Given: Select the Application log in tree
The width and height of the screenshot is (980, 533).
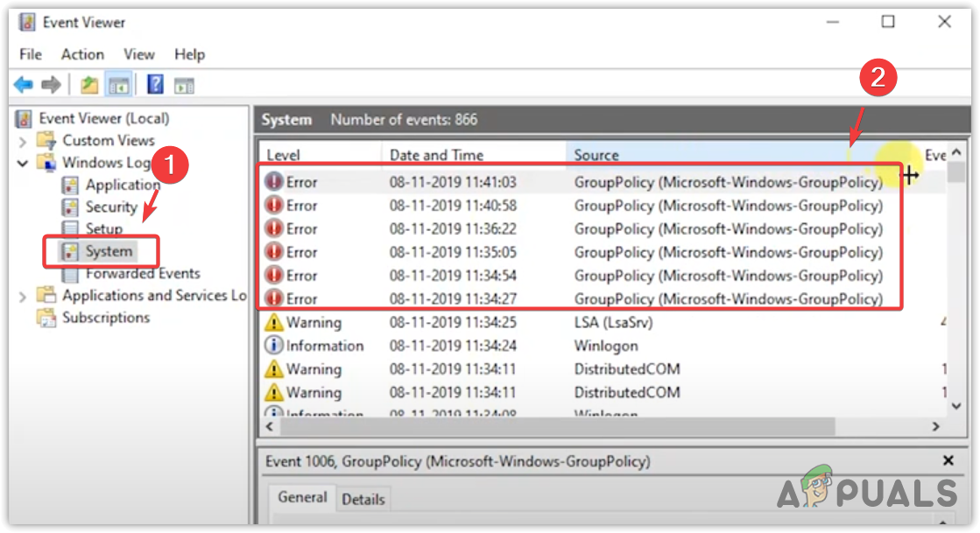Looking at the screenshot, I should 122,185.
